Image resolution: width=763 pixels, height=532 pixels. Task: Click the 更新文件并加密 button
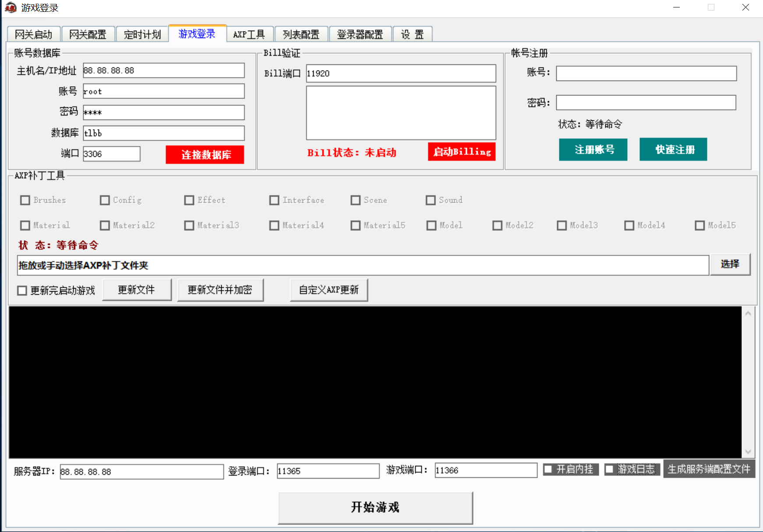tap(220, 290)
